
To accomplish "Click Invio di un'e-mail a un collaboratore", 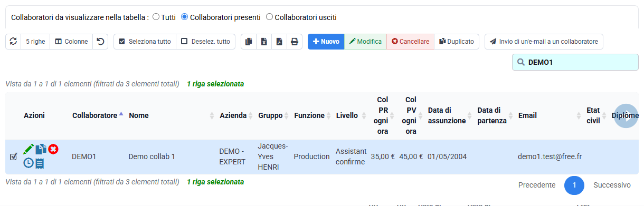I will pos(544,42).
